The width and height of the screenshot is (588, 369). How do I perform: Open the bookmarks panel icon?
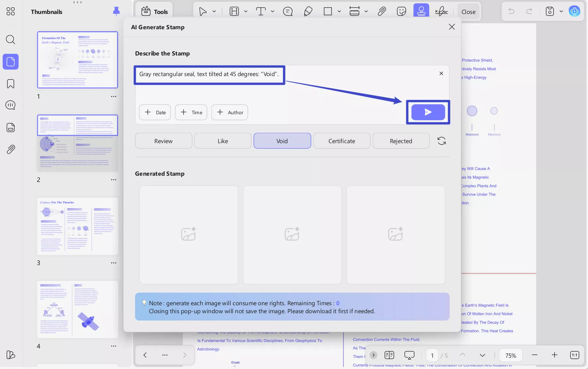click(x=11, y=84)
